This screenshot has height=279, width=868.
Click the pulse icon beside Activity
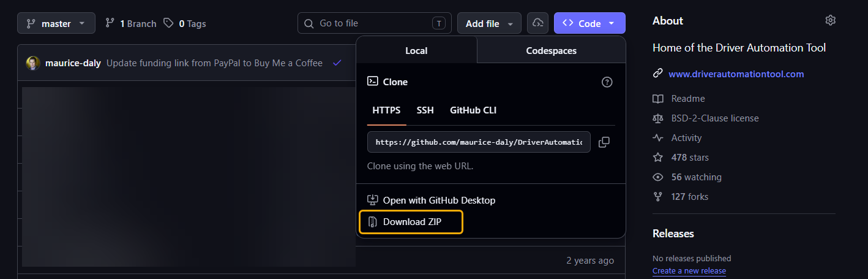(658, 137)
